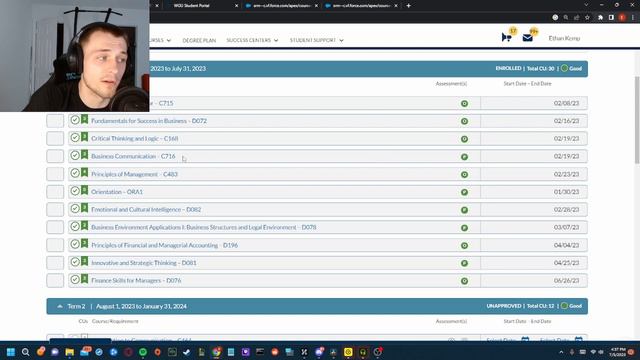640x360 pixels.
Task: Click assessment icon for Finance Skills for Managers
Action: [x=464, y=281]
